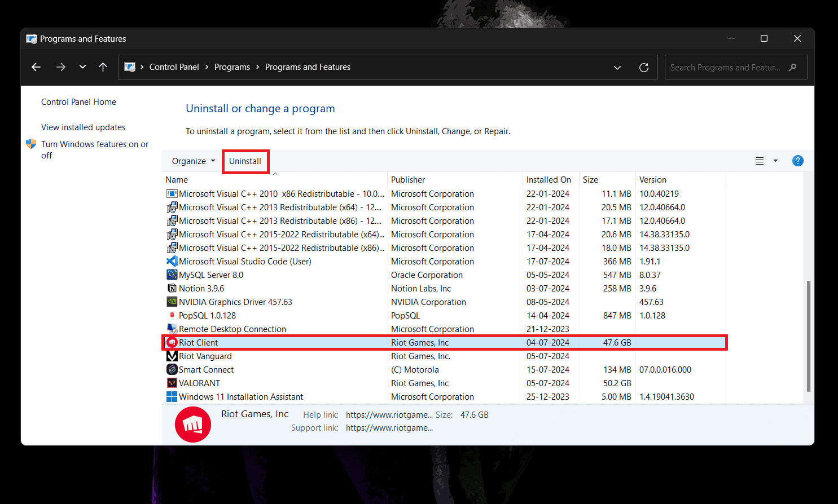Screen dimensions: 838x504
Task: Expand address bar previous locations dropdown
Action: 617,68
